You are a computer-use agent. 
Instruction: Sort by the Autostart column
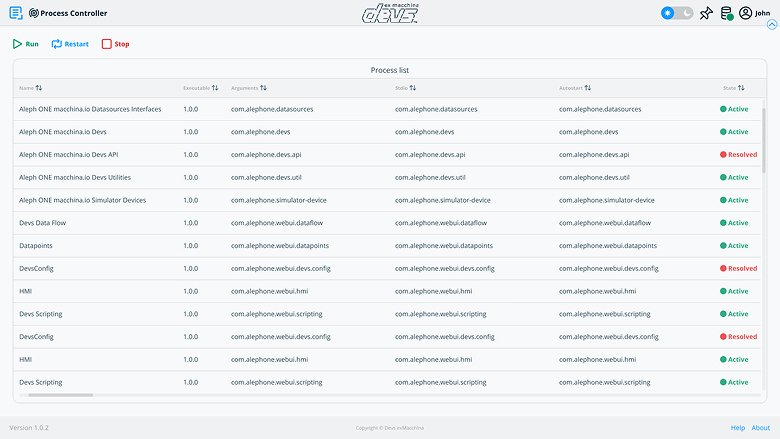pyautogui.click(x=575, y=88)
